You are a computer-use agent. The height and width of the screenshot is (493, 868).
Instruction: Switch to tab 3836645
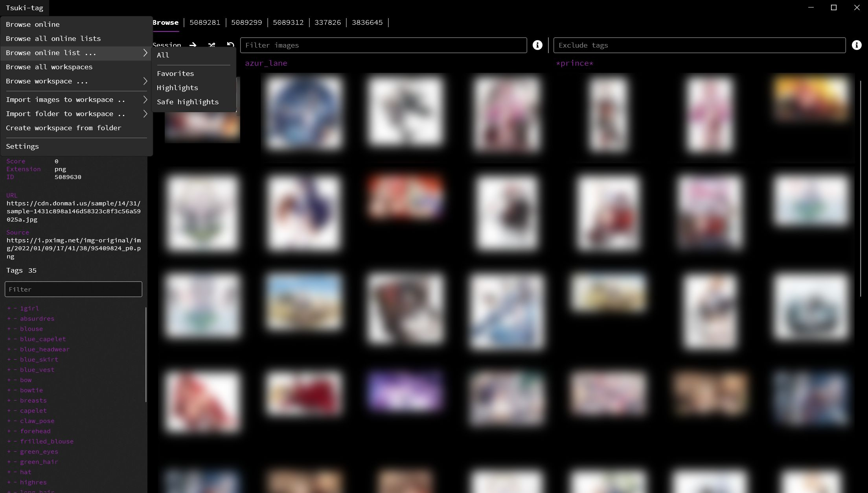(x=367, y=22)
